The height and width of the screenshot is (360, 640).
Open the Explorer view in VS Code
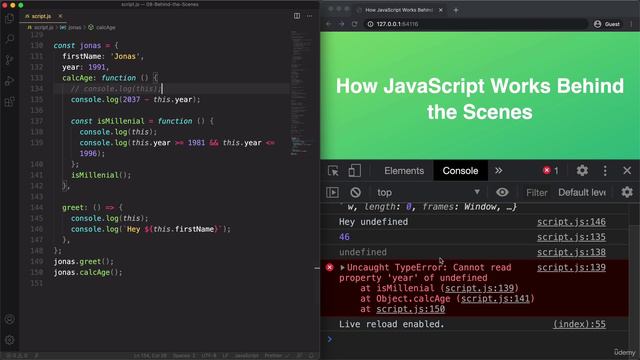(9, 18)
